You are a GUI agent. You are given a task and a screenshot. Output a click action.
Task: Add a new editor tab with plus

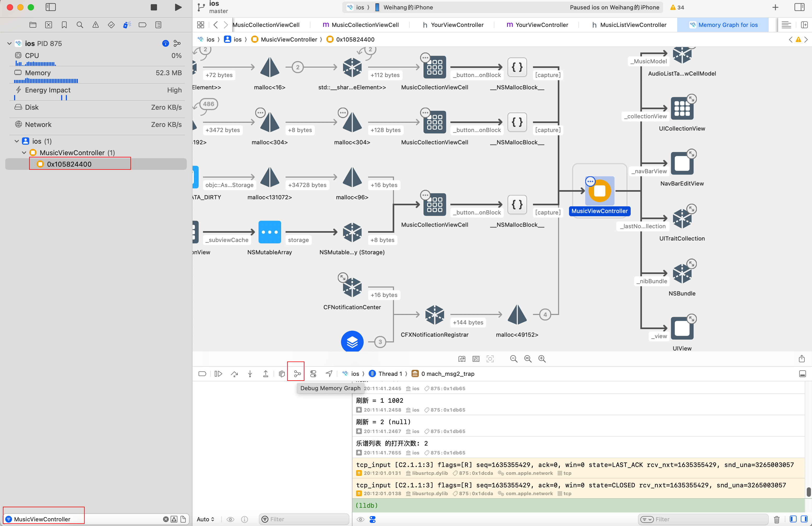coord(775,7)
